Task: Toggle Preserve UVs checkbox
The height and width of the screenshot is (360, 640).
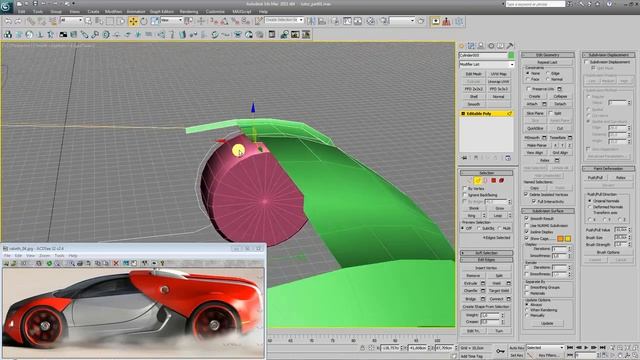Action: 529,89
